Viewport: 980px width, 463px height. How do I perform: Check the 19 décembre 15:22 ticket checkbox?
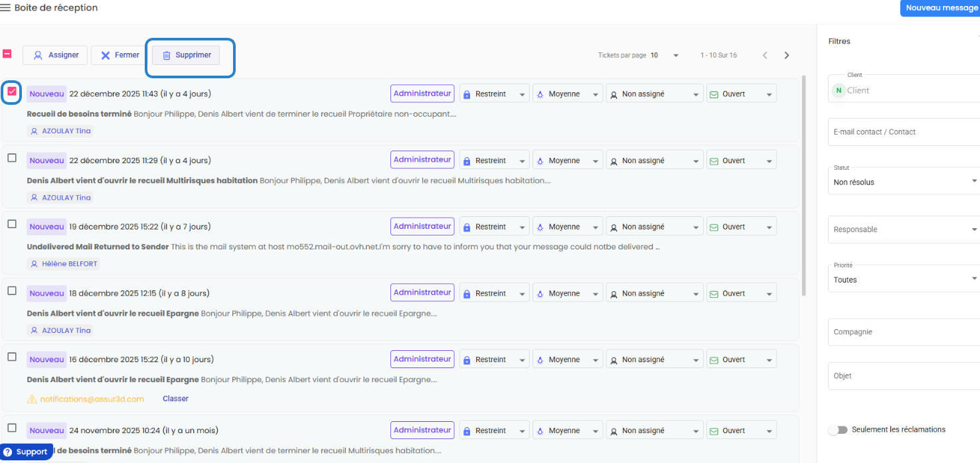12,224
